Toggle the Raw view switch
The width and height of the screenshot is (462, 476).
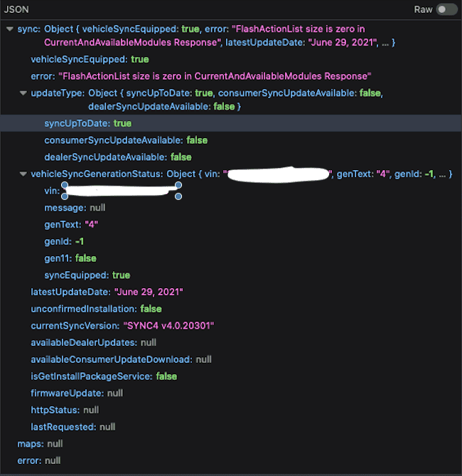pos(446,9)
